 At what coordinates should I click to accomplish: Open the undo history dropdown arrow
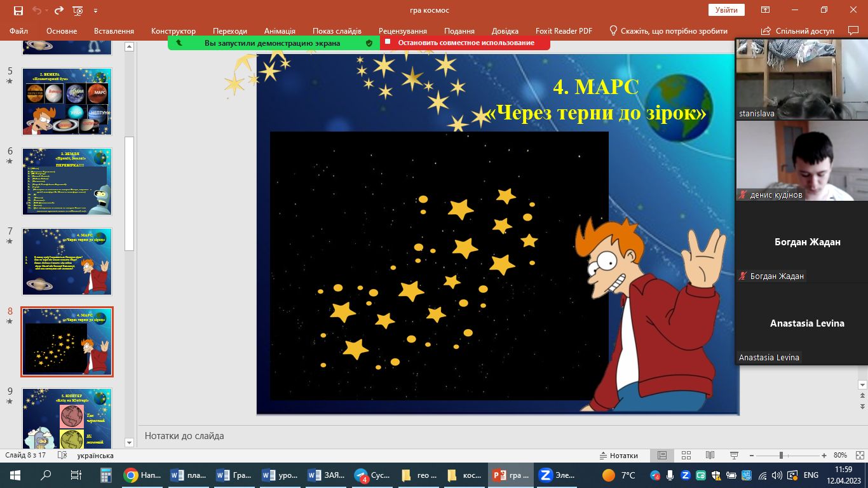[47, 11]
